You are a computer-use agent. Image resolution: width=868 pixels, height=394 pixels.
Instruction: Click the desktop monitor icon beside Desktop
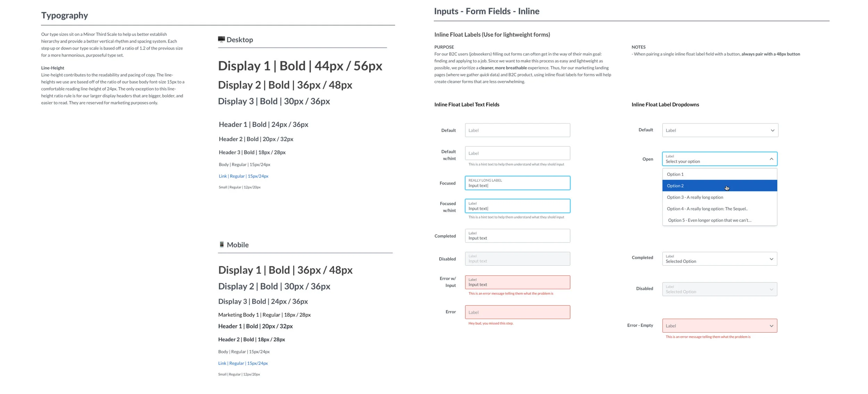(221, 40)
